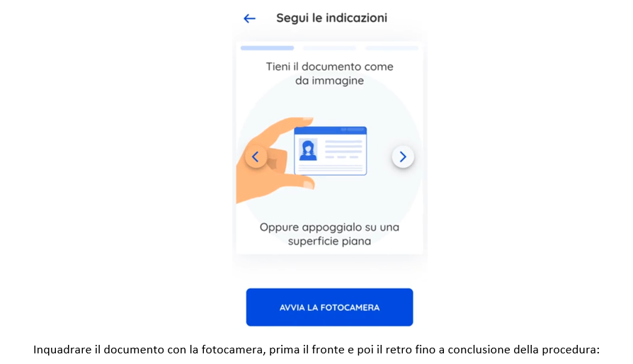Select 'Oppure appoggialo su una superficie piana' text
The height and width of the screenshot is (364, 633).
click(x=329, y=234)
